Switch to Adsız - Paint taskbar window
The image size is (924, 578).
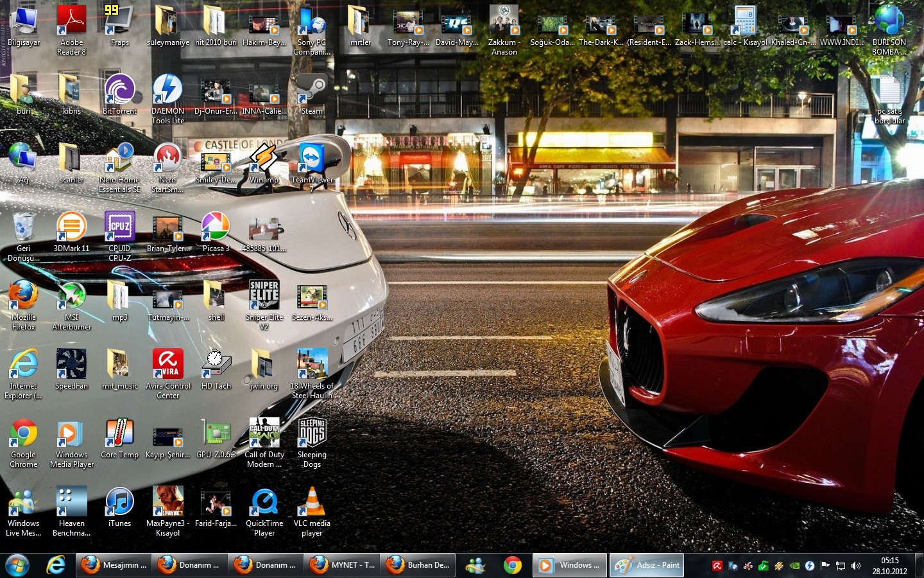click(x=647, y=565)
